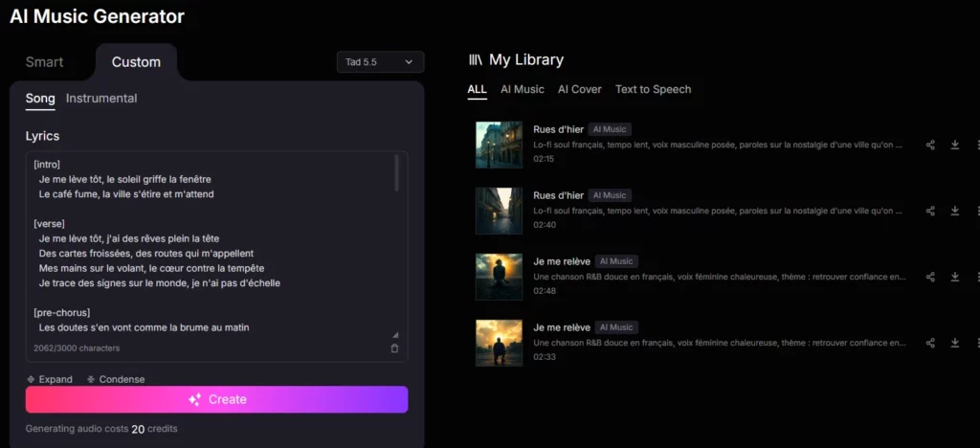This screenshot has width=980, height=448.
Task: Switch to Instrumental mode
Action: [x=101, y=99]
